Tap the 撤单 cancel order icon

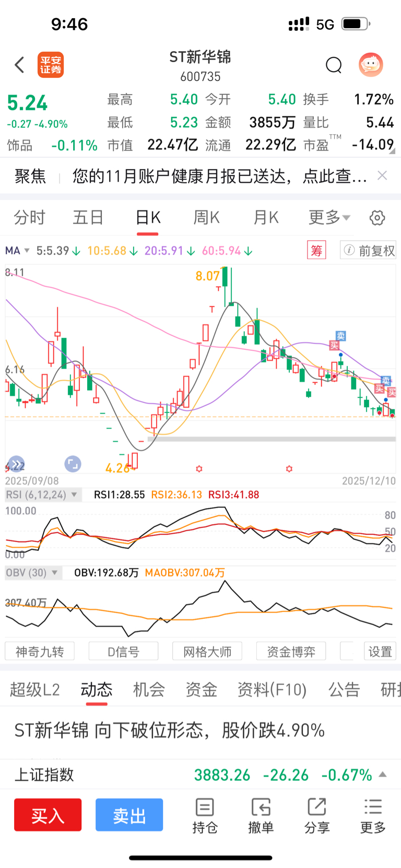[x=261, y=807]
